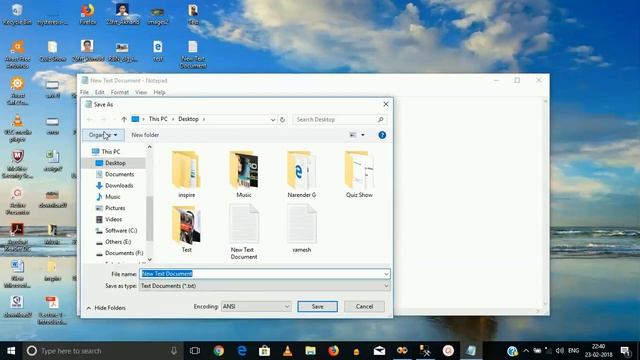This screenshot has width=640, height=360.
Task: Select Videos in navigation pane
Action: (x=109, y=220)
